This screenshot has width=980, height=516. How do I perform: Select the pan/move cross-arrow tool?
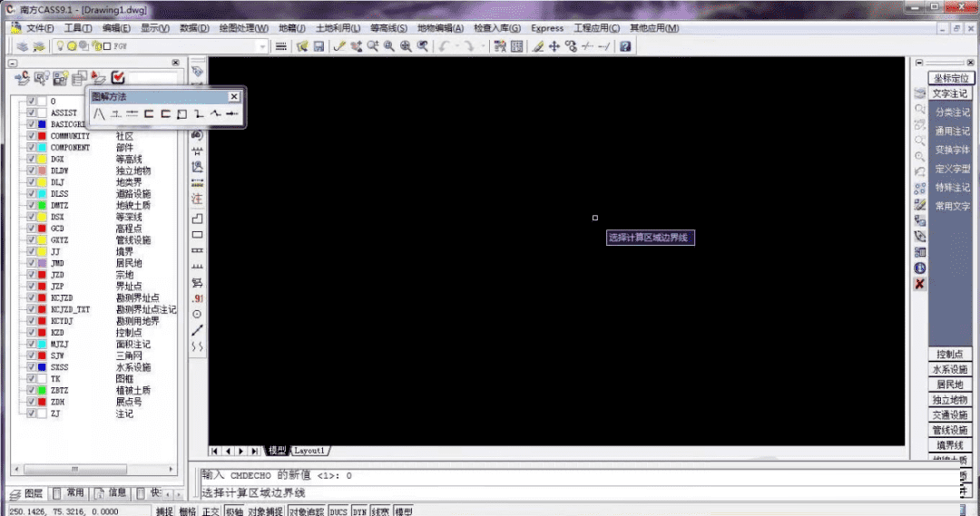pyautogui.click(x=554, y=46)
